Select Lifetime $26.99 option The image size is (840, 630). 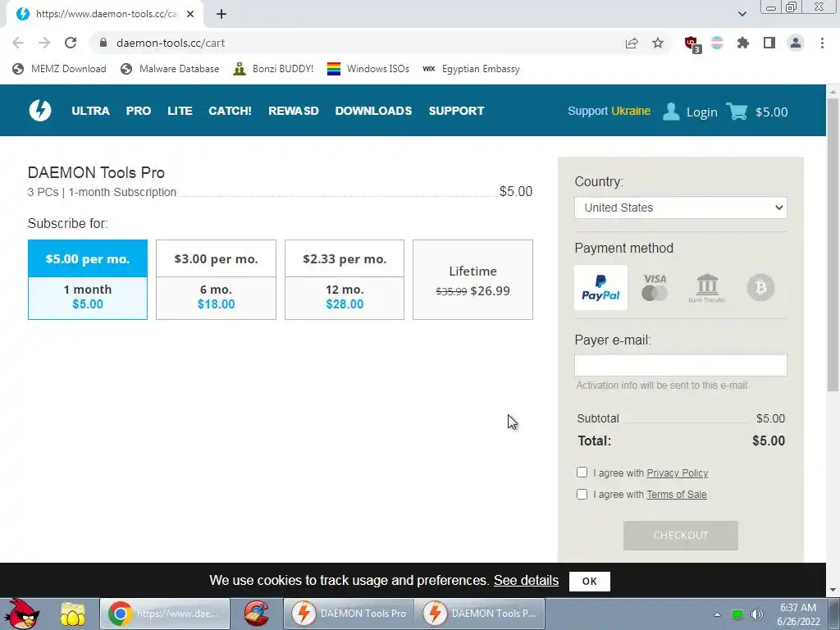(472, 280)
